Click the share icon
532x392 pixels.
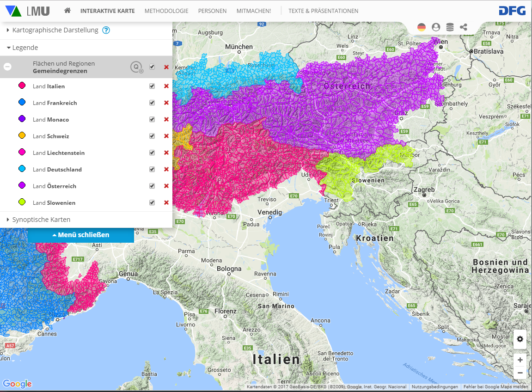[464, 27]
